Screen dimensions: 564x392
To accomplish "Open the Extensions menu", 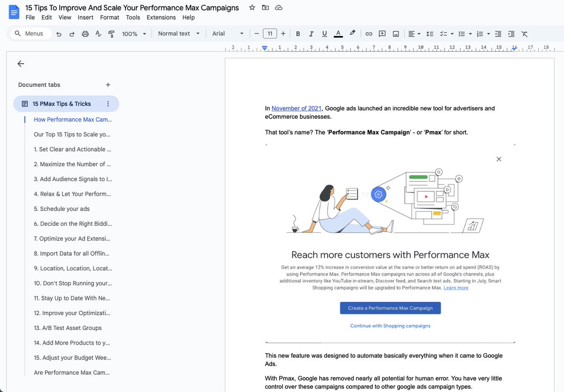I will click(161, 17).
